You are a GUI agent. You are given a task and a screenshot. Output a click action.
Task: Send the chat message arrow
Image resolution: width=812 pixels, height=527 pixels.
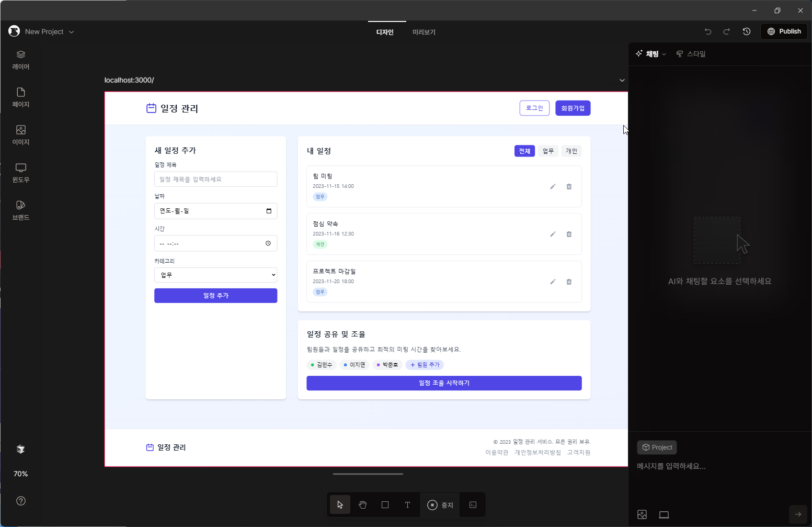pyautogui.click(x=798, y=514)
